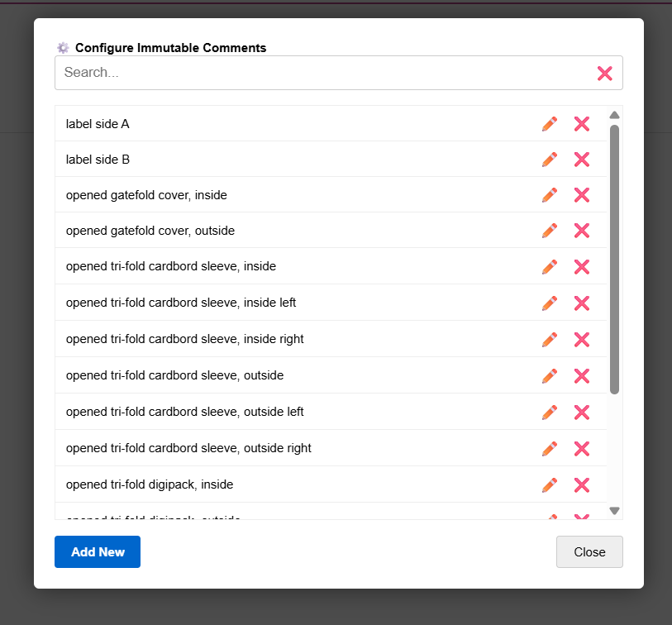
Task: Edit 'opened tri-fold cardbord sleeve, outside' entry
Action: [x=550, y=375]
